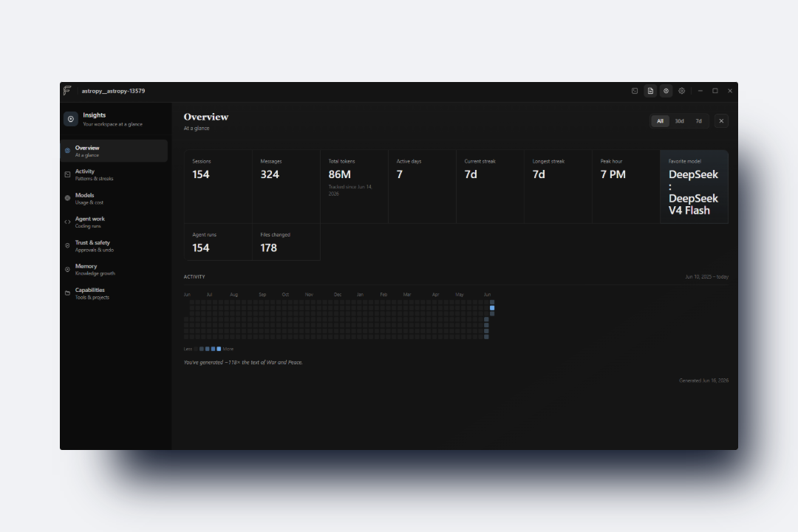Click the Insights header icon in sidebar
The height and width of the screenshot is (532, 798).
[71, 119]
